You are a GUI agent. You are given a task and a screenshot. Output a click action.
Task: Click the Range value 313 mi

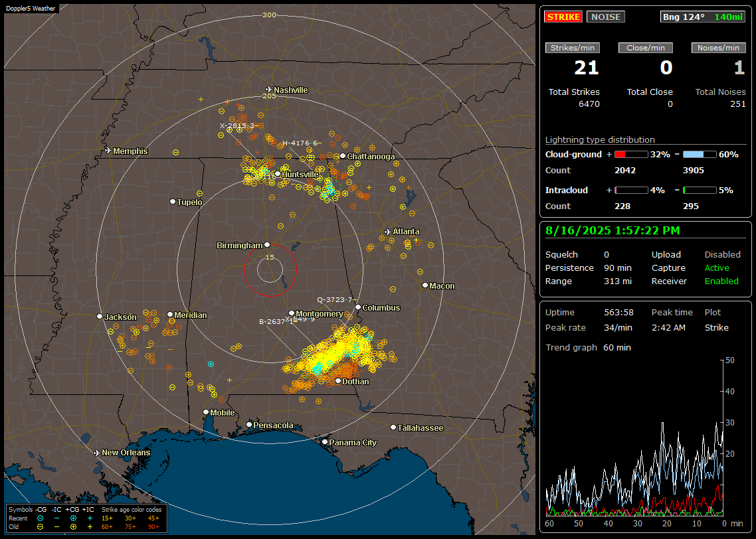tap(618, 281)
